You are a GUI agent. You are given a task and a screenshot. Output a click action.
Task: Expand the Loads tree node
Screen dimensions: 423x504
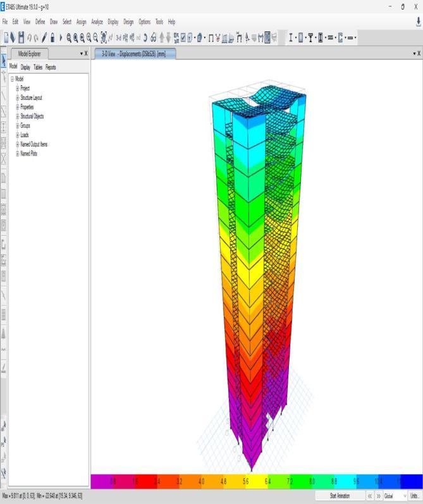coord(18,135)
